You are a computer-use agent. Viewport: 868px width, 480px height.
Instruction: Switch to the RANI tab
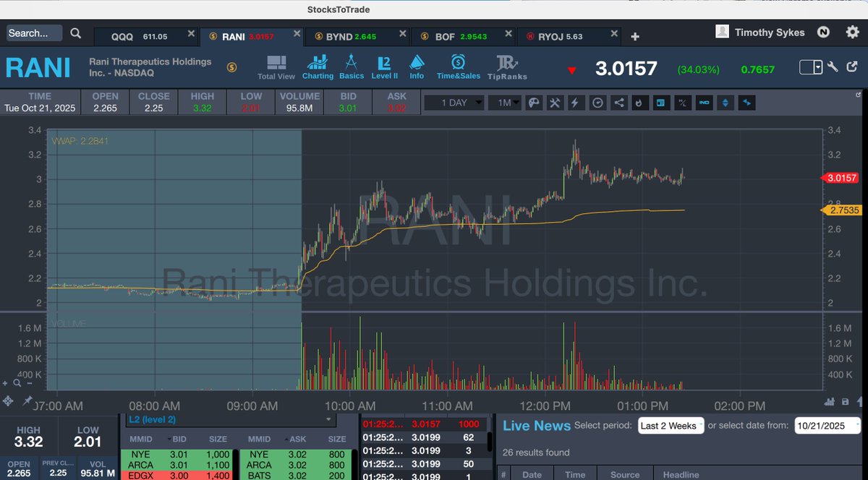point(251,36)
